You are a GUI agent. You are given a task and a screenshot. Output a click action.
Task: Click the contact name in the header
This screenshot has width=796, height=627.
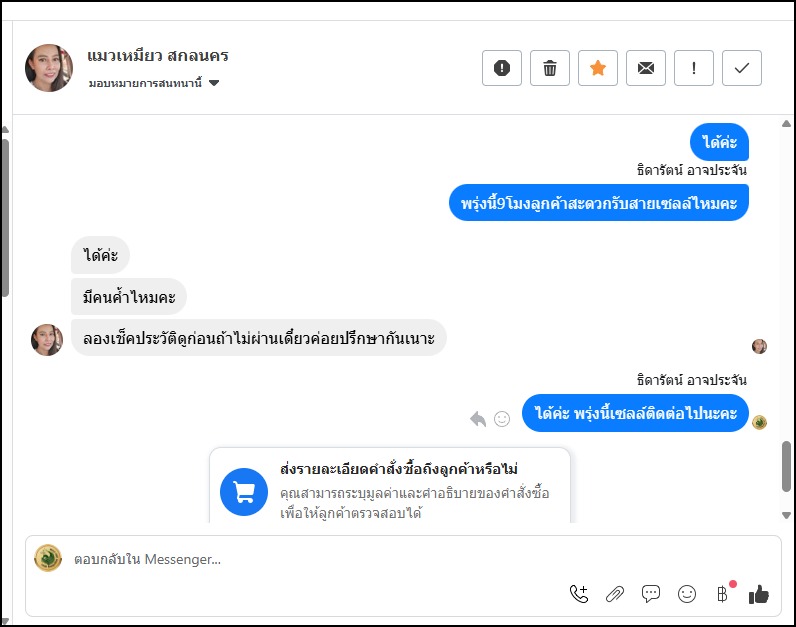158,56
